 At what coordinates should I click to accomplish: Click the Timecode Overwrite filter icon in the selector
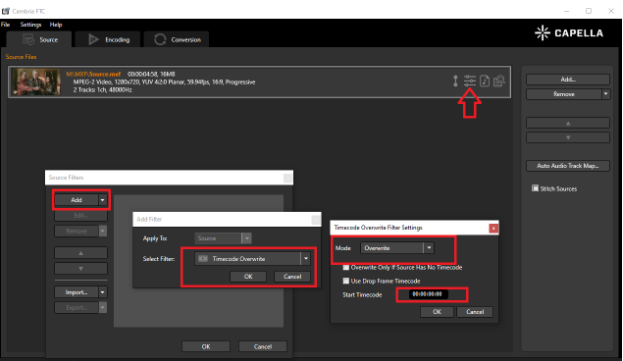pos(203,259)
